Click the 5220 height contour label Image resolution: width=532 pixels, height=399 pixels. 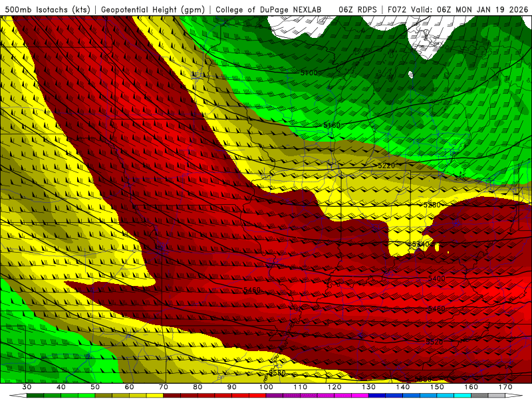[x=386, y=165]
